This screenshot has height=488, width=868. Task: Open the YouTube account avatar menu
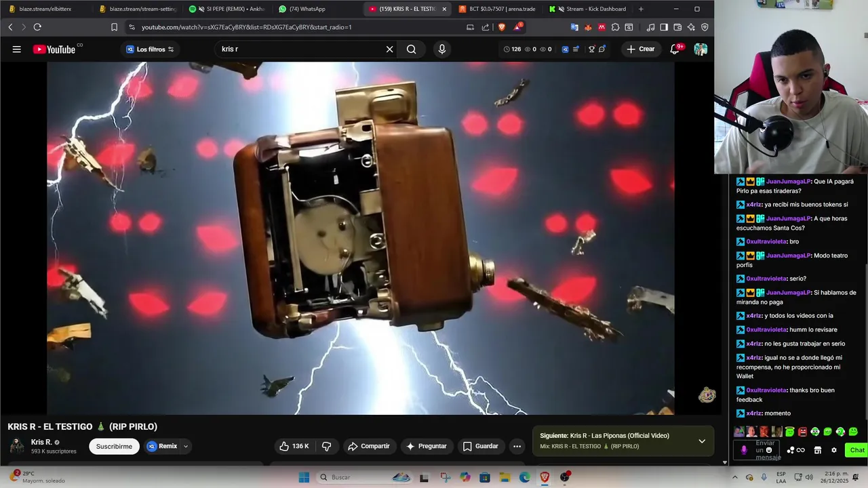click(x=701, y=49)
